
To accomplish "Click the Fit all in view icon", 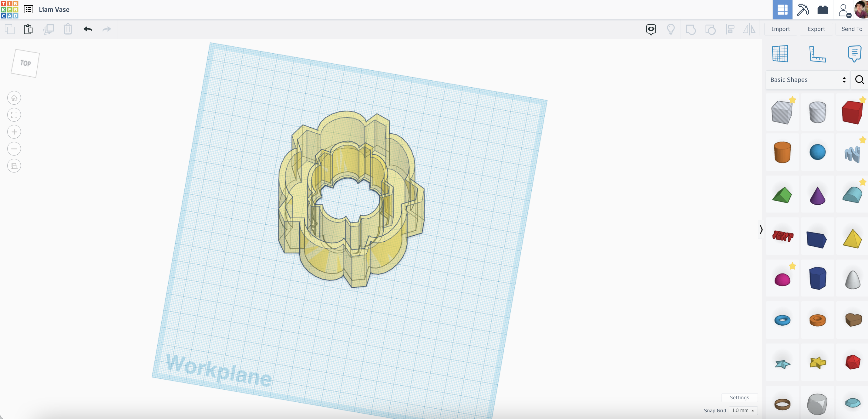I will click(14, 115).
